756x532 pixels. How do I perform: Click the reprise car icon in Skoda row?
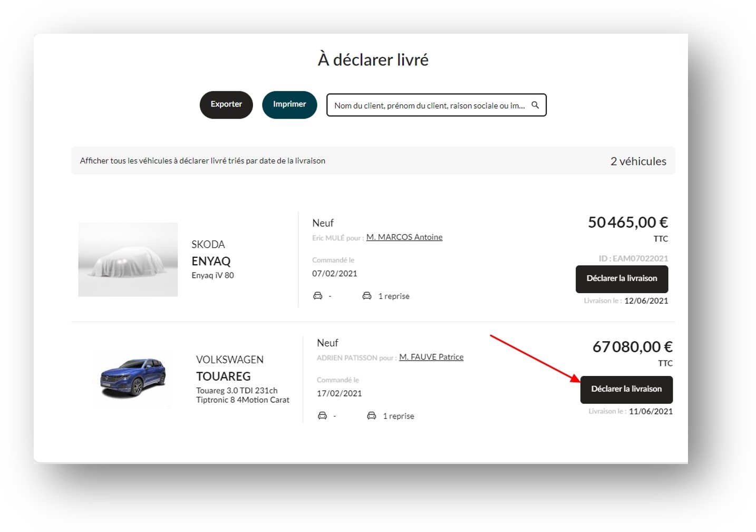point(367,296)
